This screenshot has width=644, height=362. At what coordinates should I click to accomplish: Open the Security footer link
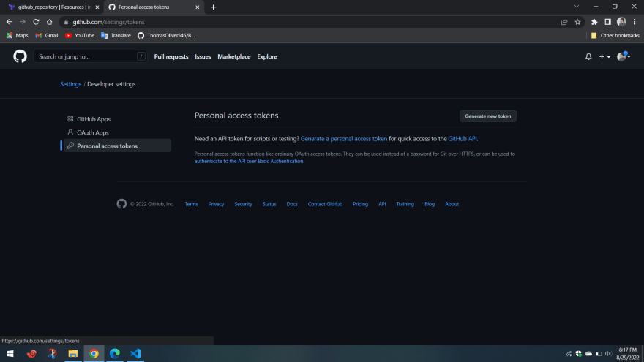point(243,204)
